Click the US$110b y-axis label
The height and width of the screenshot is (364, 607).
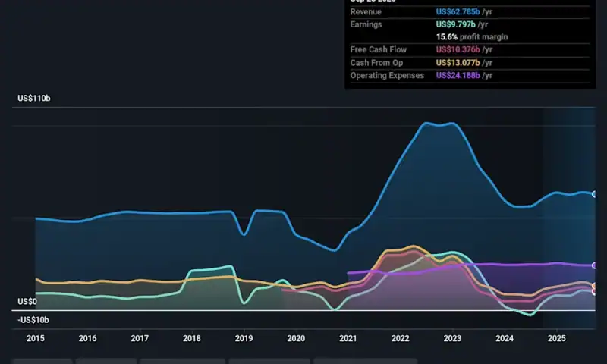click(34, 99)
